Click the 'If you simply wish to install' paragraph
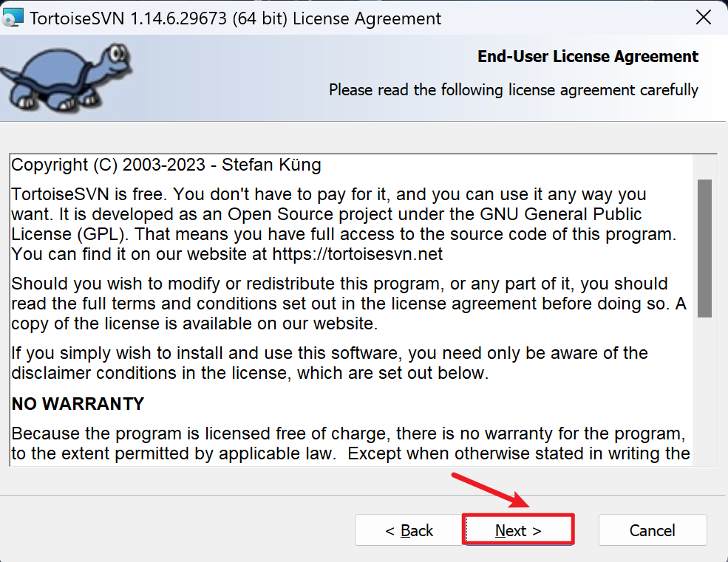This screenshot has width=728, height=562. (x=329, y=363)
